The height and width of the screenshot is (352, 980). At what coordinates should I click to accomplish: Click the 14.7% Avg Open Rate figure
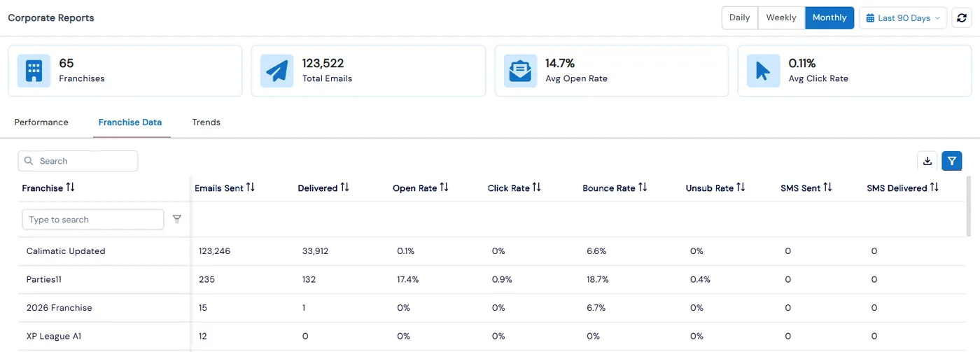[560, 63]
